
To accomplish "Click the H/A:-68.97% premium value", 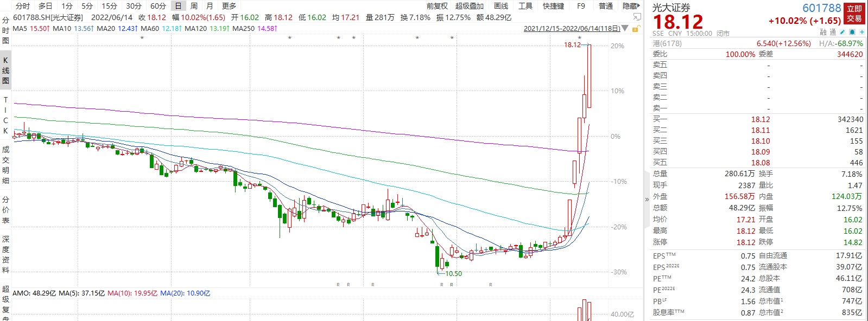I will click(x=841, y=43).
